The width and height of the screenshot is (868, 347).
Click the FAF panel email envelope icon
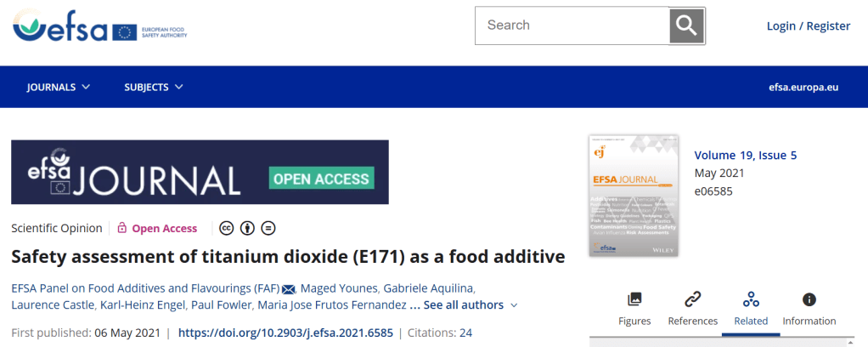[289, 287]
